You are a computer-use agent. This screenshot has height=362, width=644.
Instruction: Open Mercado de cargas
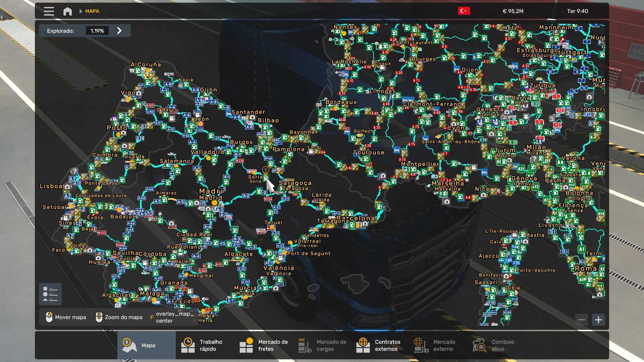[322, 345]
